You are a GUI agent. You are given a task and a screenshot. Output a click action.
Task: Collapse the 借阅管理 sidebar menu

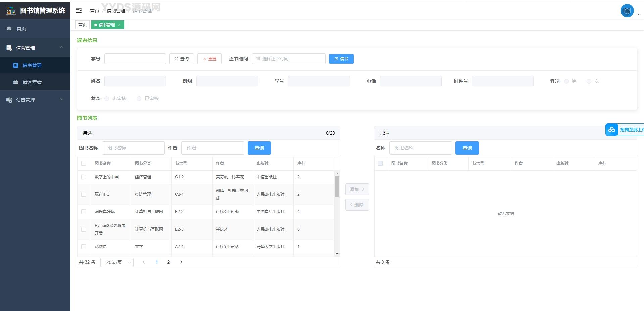point(35,48)
